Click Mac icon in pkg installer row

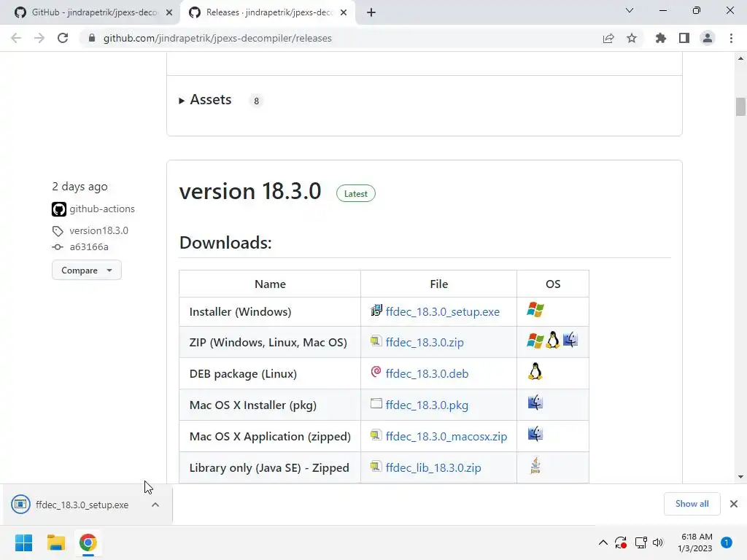click(x=535, y=402)
